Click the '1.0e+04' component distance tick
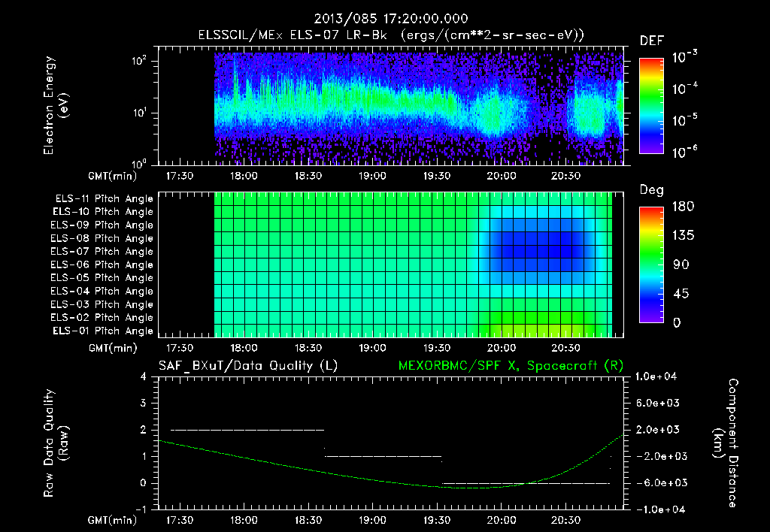Viewport: 770px width, 532px height. (656, 377)
